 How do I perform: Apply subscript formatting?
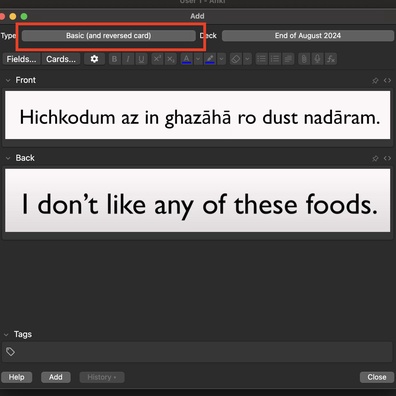pyautogui.click(x=171, y=59)
